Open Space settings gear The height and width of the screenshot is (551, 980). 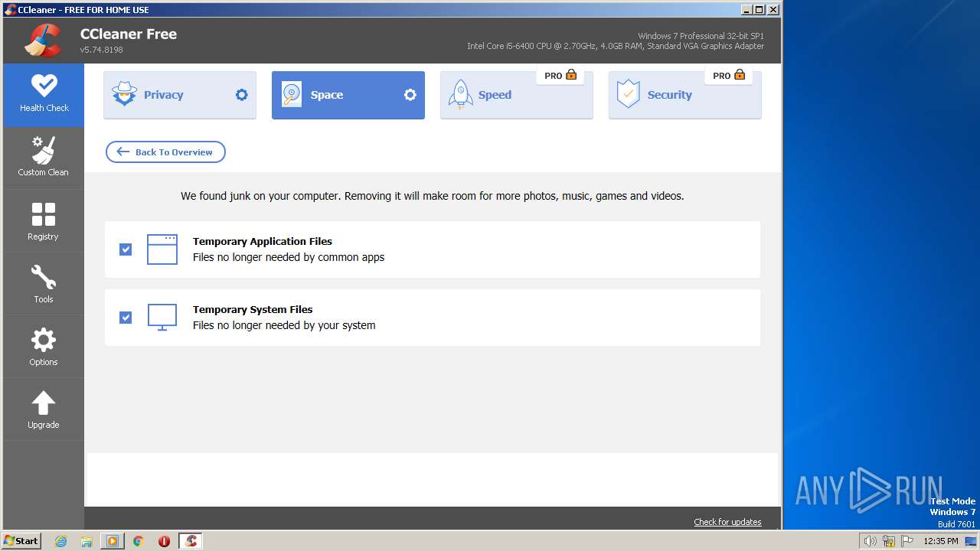(x=410, y=95)
